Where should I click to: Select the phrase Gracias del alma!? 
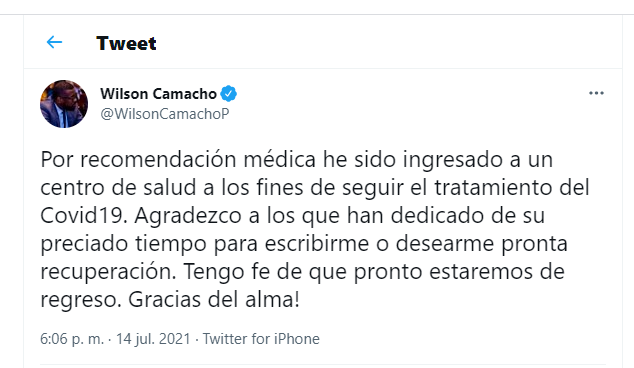coord(214,300)
